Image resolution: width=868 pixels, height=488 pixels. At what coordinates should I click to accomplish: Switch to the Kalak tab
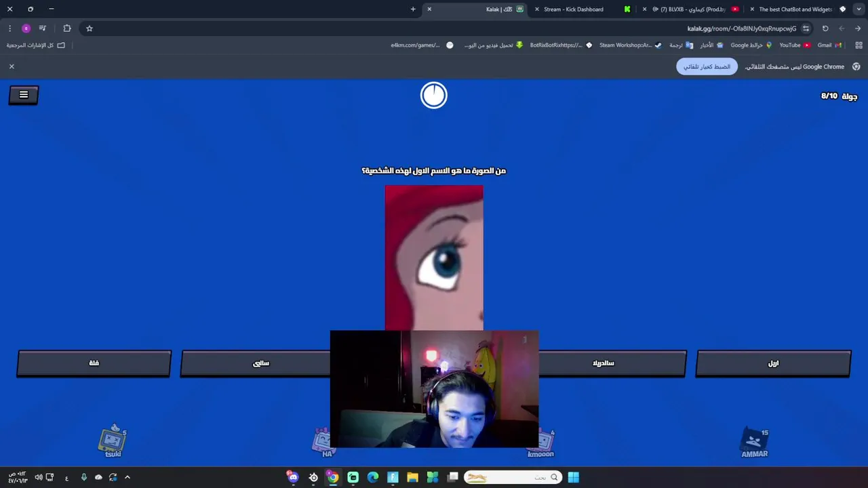point(475,9)
